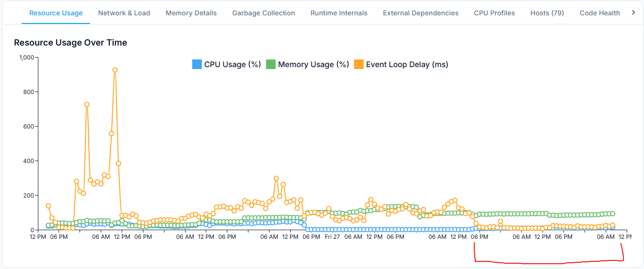Toggle the CPU Usage (%) series label

[x=233, y=64]
